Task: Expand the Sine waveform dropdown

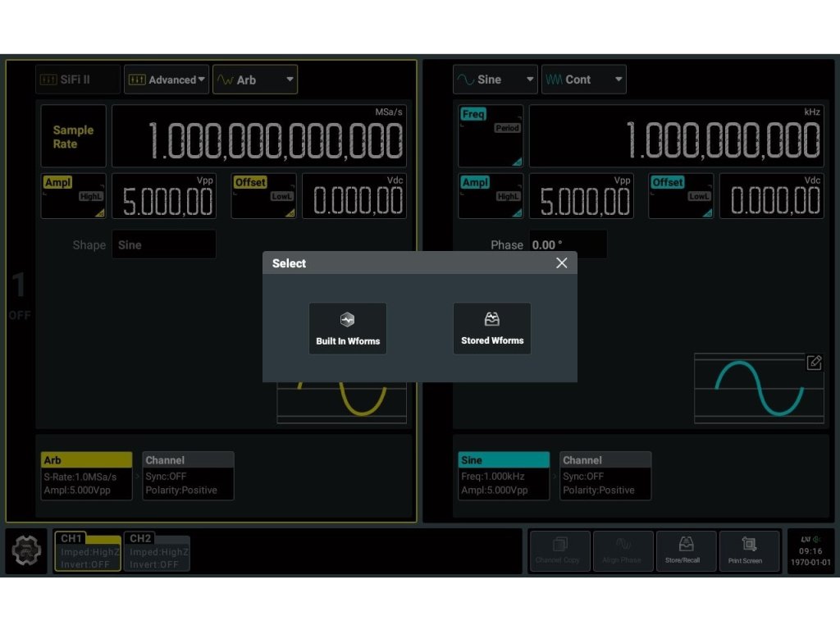Action: coord(495,80)
